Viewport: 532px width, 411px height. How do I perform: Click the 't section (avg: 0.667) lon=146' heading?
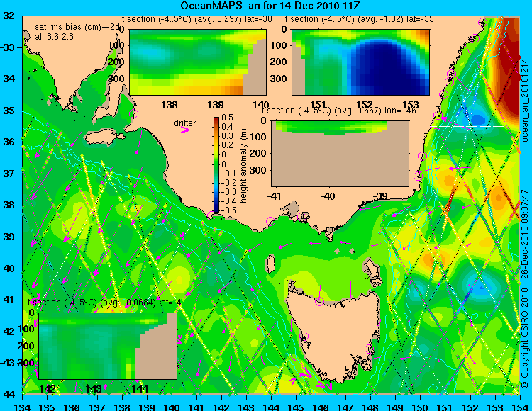tap(339, 111)
